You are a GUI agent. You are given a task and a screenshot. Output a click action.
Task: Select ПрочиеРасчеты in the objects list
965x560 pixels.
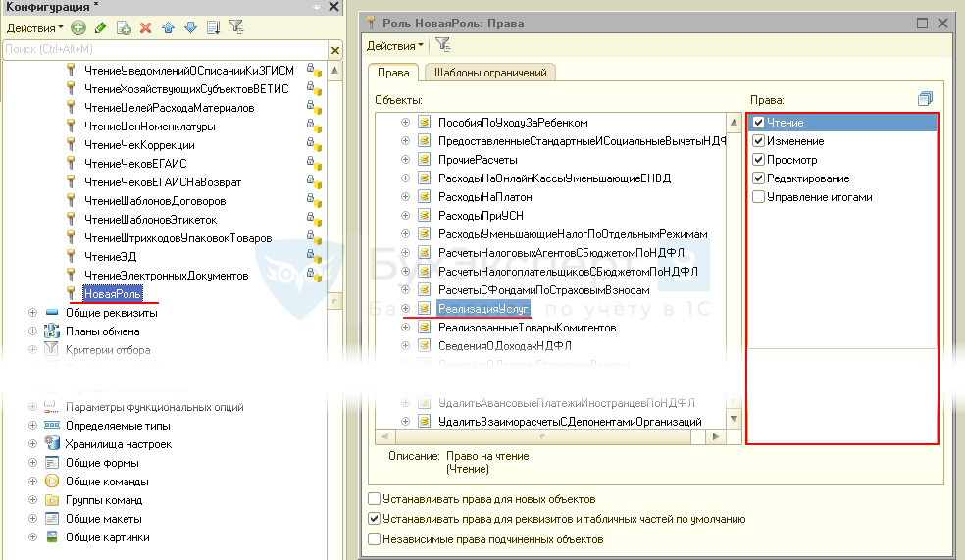[464, 160]
